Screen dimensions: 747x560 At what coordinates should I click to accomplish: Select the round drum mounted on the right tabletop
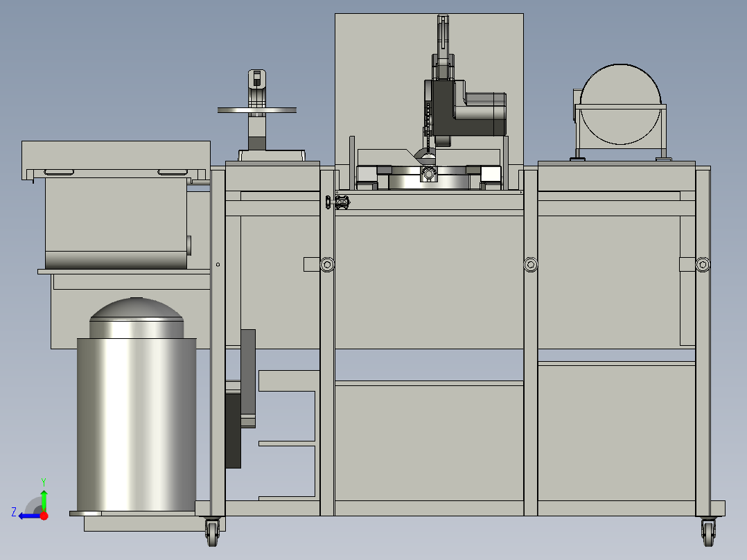pos(620,105)
